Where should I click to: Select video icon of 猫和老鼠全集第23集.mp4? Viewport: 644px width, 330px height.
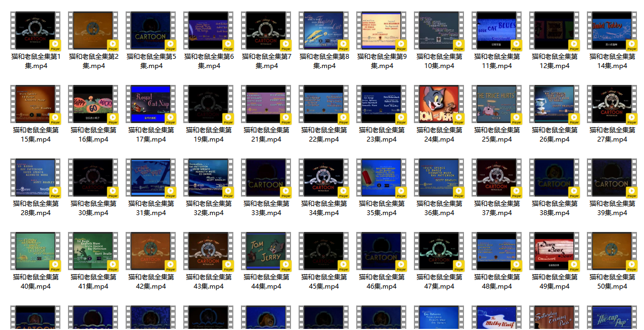coord(382,105)
